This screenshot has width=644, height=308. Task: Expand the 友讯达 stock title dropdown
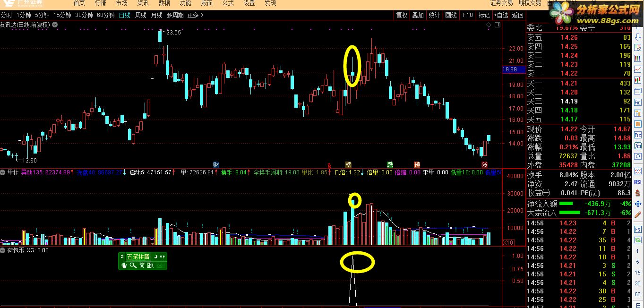point(55,25)
